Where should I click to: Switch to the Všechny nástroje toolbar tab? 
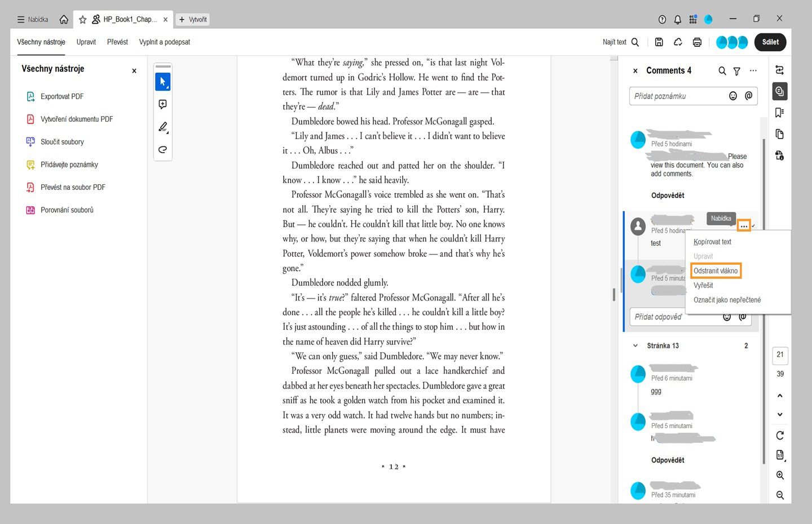point(41,42)
